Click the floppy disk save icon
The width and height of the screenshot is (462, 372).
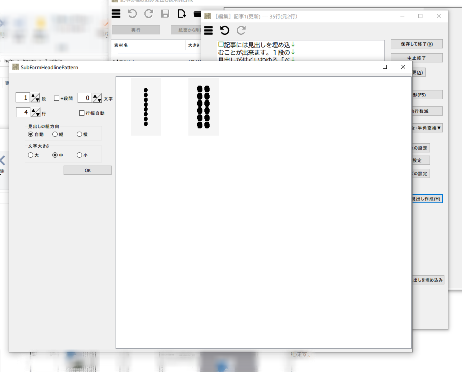click(x=165, y=14)
